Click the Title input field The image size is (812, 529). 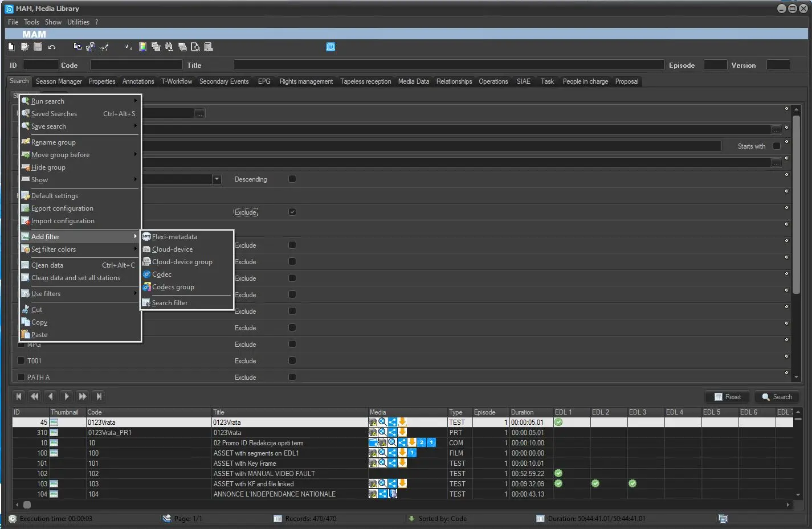(x=448, y=65)
